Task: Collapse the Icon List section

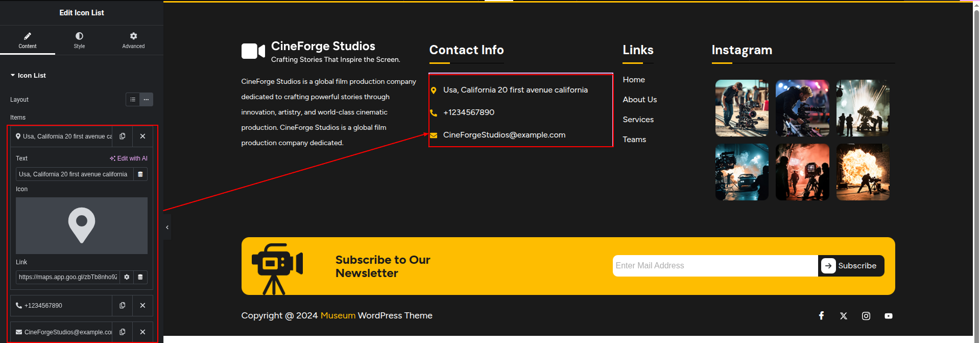Action: [28, 76]
